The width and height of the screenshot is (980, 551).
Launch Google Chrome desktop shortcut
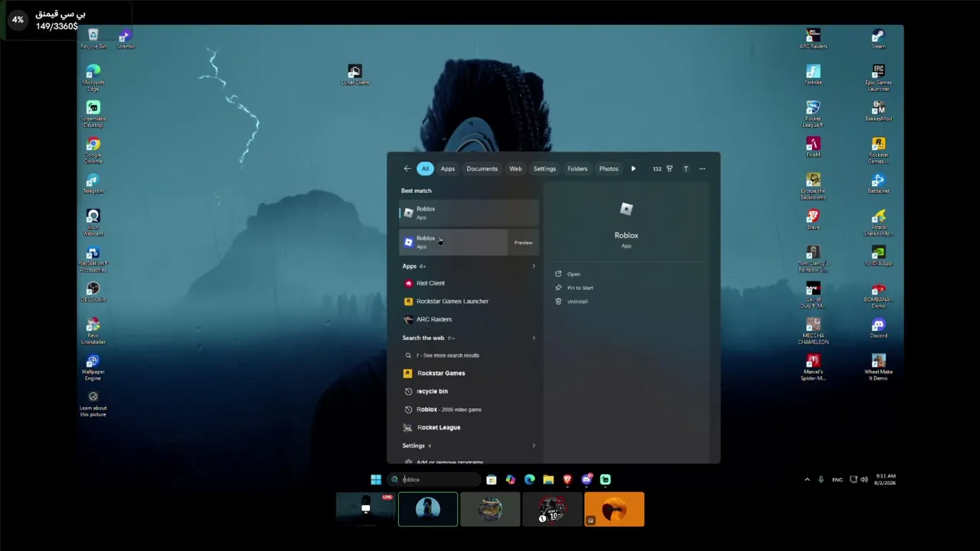coord(93,151)
